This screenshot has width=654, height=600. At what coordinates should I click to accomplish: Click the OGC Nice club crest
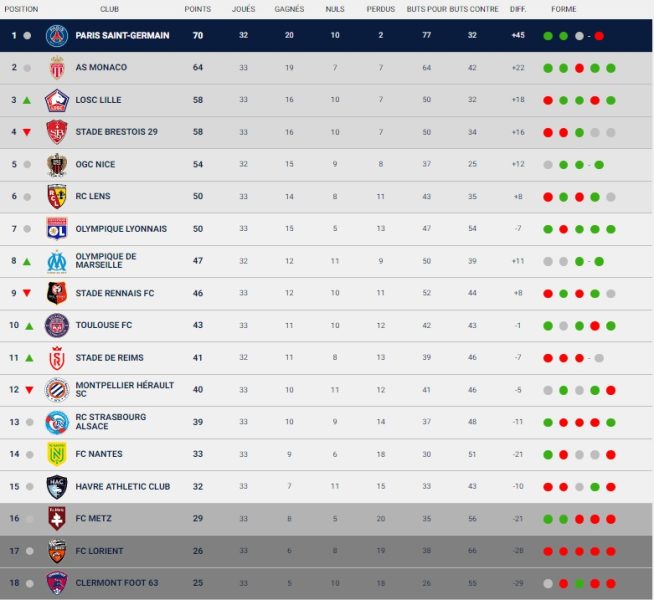pyautogui.click(x=57, y=164)
